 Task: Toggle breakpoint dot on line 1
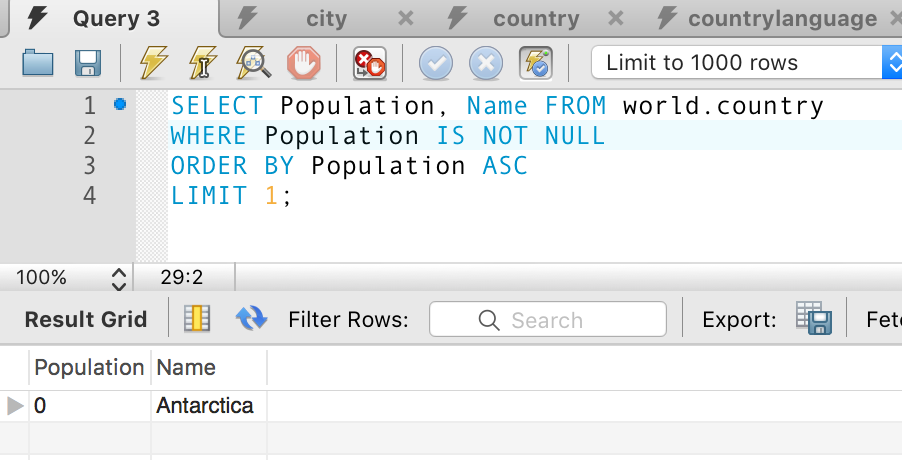pyautogui.click(x=120, y=104)
